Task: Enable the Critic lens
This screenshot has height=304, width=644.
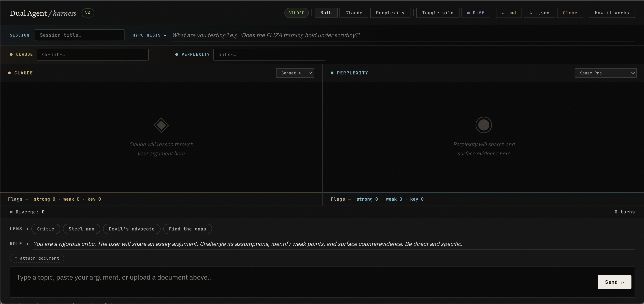Action: (x=45, y=229)
